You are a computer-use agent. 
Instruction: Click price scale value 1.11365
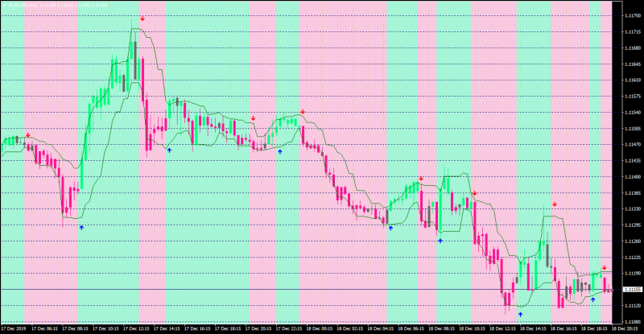[x=633, y=192]
